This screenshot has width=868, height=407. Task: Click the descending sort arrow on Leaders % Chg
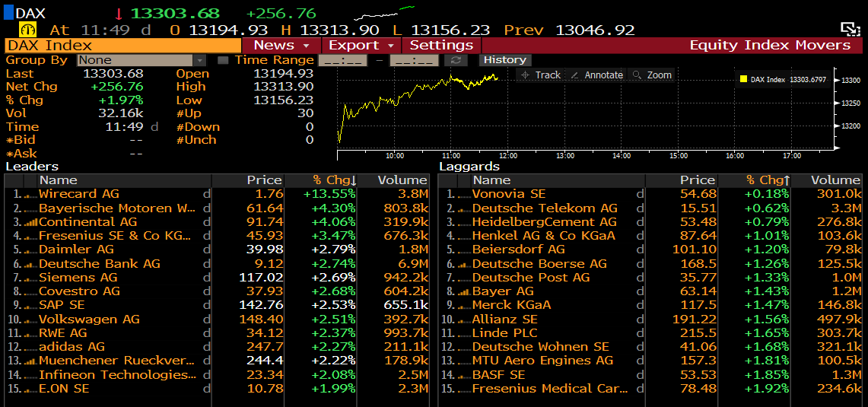353,180
